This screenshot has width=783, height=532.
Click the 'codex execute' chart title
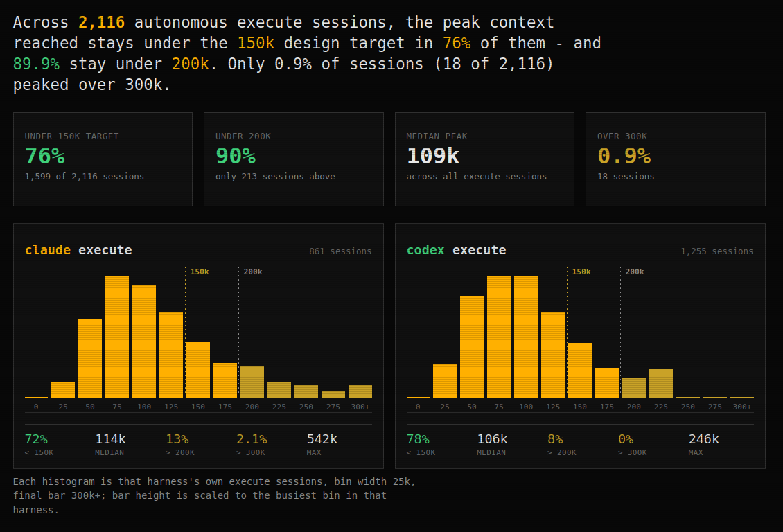point(456,250)
